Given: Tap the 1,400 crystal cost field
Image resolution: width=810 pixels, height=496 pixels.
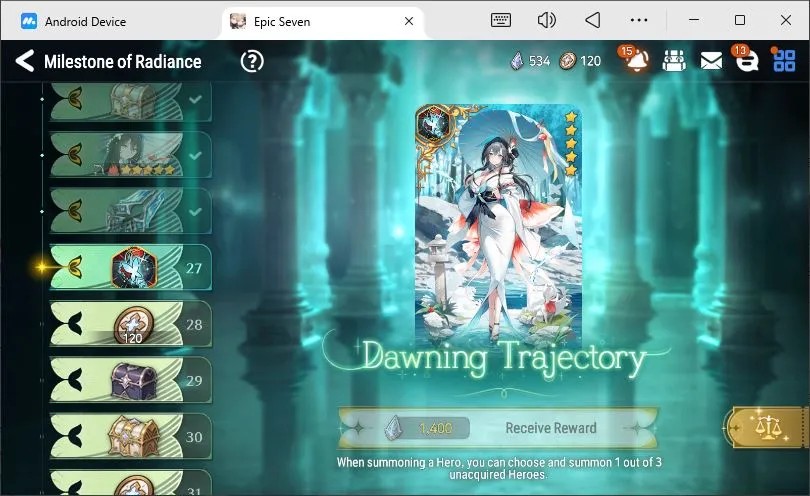Looking at the screenshot, I should pos(427,428).
